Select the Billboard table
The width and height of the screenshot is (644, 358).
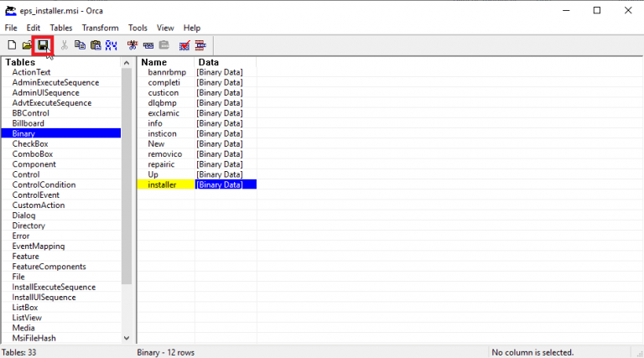[28, 123]
